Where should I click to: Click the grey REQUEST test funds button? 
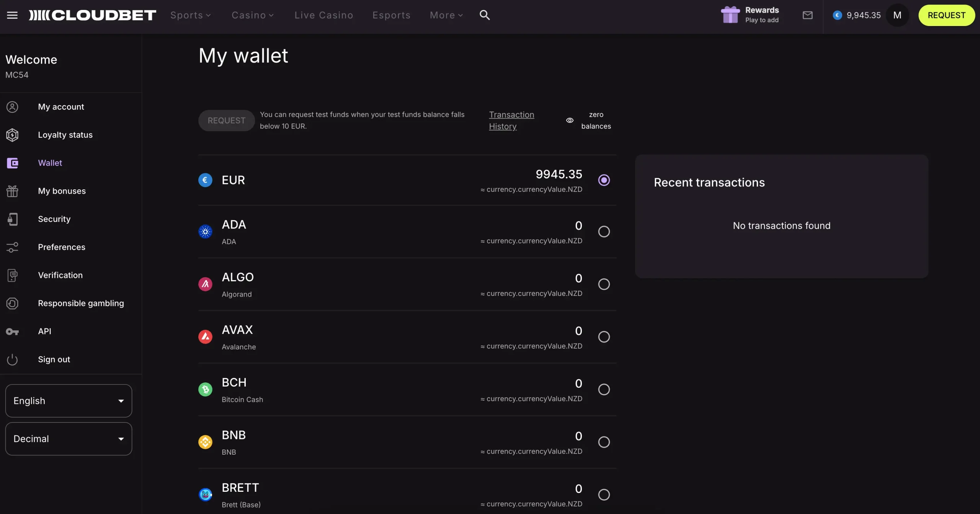coord(226,120)
